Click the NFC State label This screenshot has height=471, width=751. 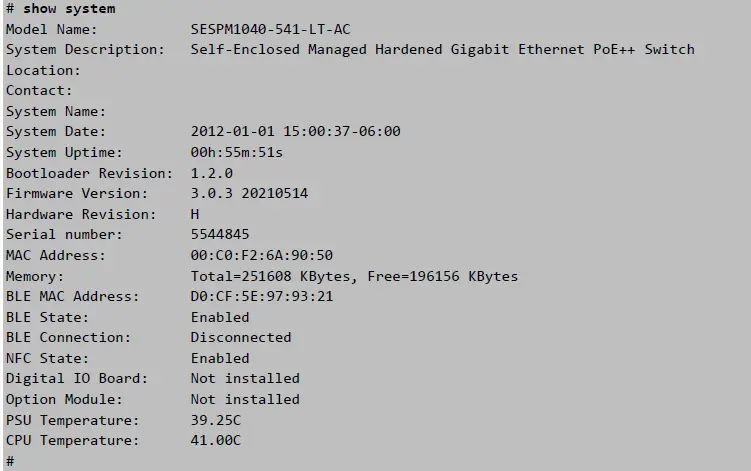coord(47,358)
